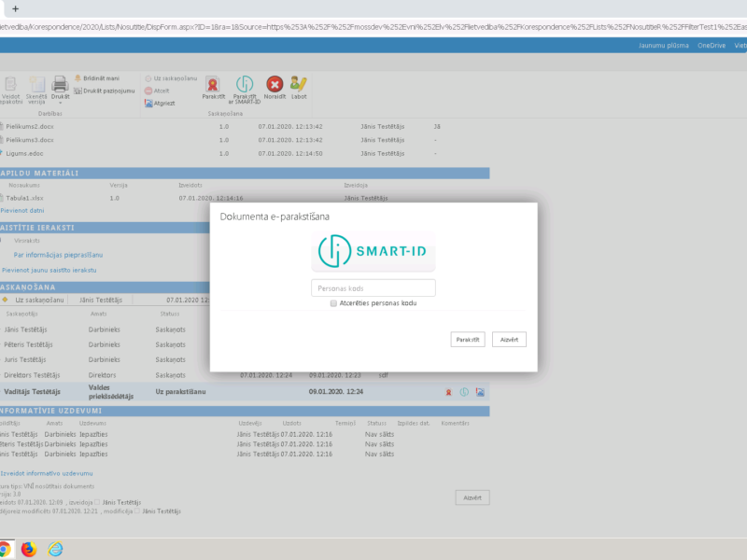Click the Informatīvie uzdevumi section header
The image size is (747, 560).
(245, 411)
